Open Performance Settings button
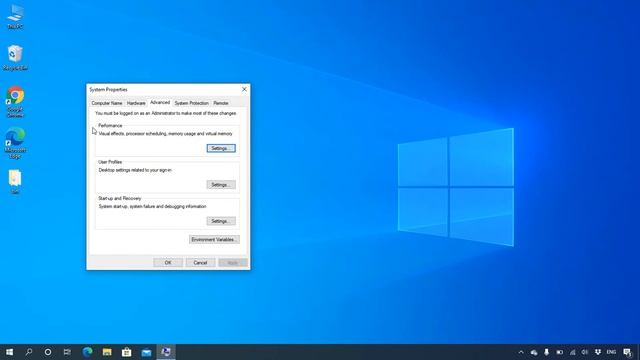The height and width of the screenshot is (360, 640). coord(221,148)
